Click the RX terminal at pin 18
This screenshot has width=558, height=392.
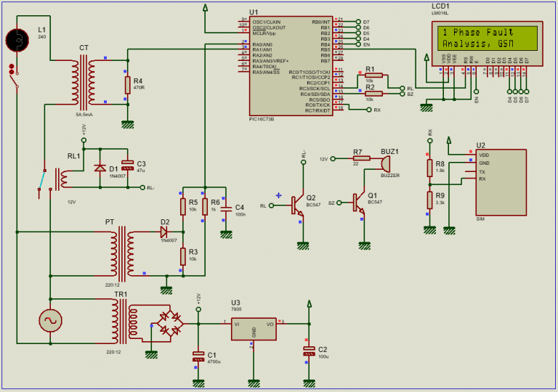[369, 110]
